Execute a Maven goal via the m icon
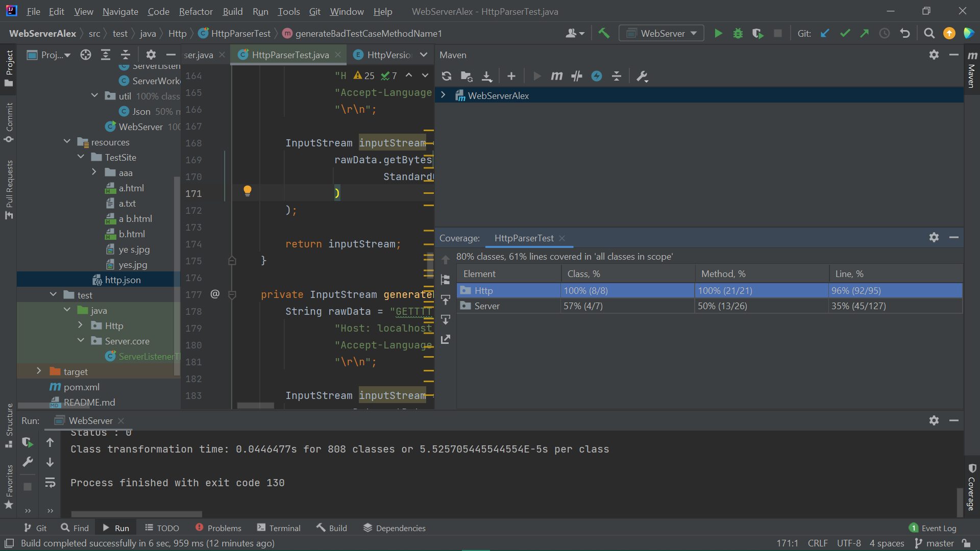This screenshot has width=980, height=551. (x=556, y=76)
